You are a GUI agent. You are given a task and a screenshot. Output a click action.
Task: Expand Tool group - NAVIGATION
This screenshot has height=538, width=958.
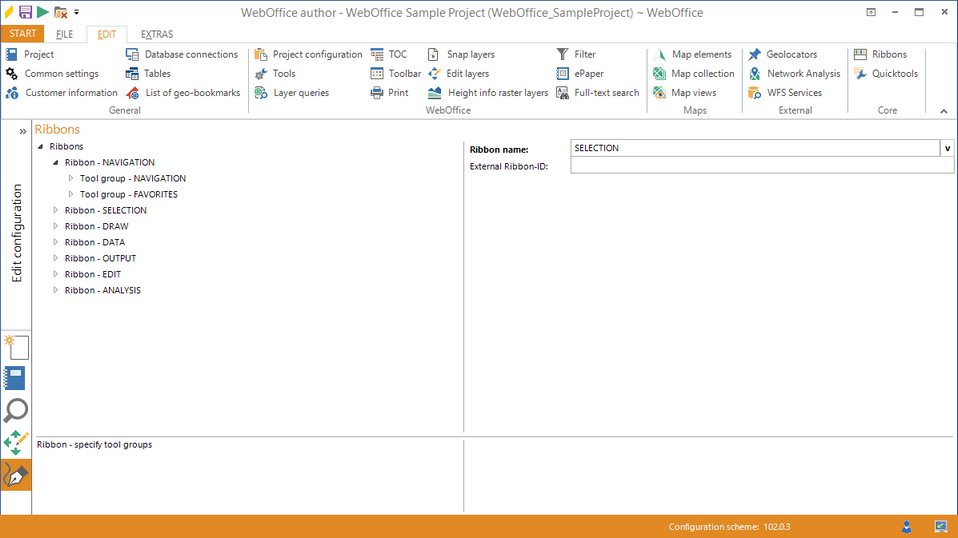(x=71, y=178)
